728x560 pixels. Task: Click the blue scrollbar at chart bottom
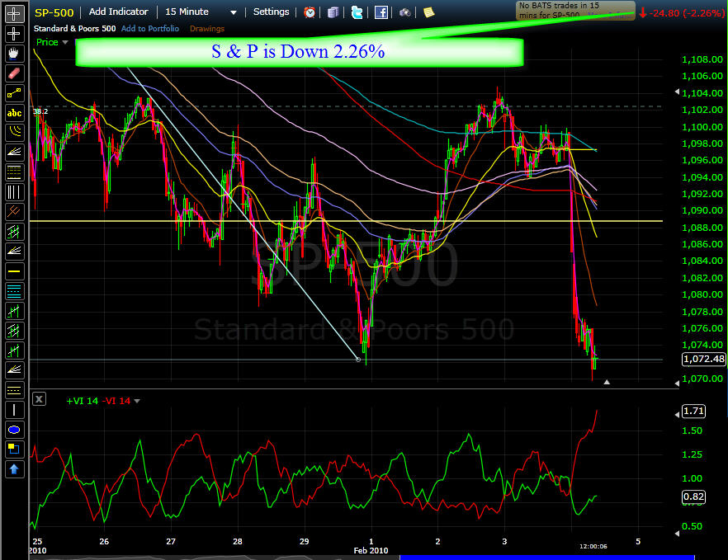point(547,558)
